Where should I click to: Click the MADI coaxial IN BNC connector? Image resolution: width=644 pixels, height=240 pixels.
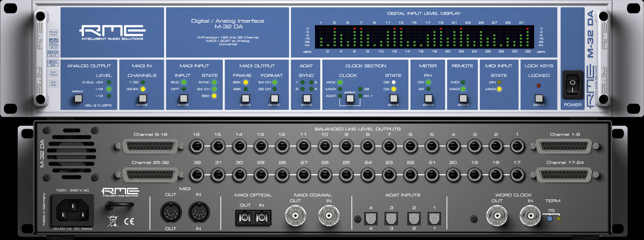coord(329,216)
